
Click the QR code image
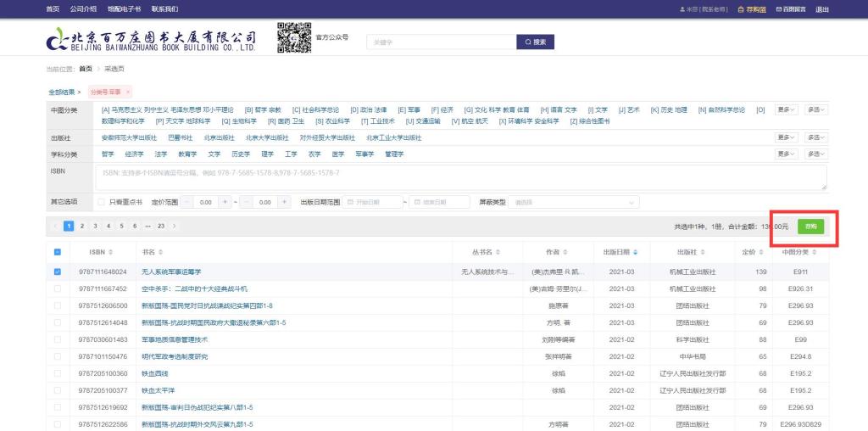pos(294,38)
